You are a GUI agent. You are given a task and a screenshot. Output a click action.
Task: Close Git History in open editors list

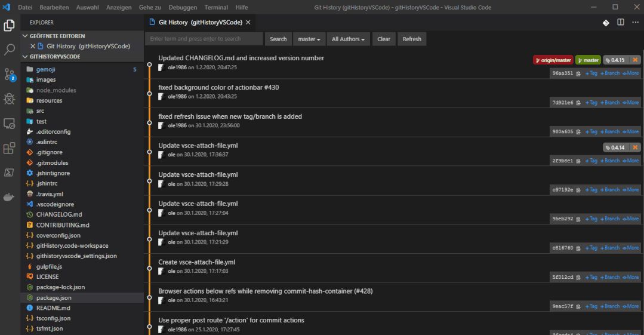coord(32,46)
